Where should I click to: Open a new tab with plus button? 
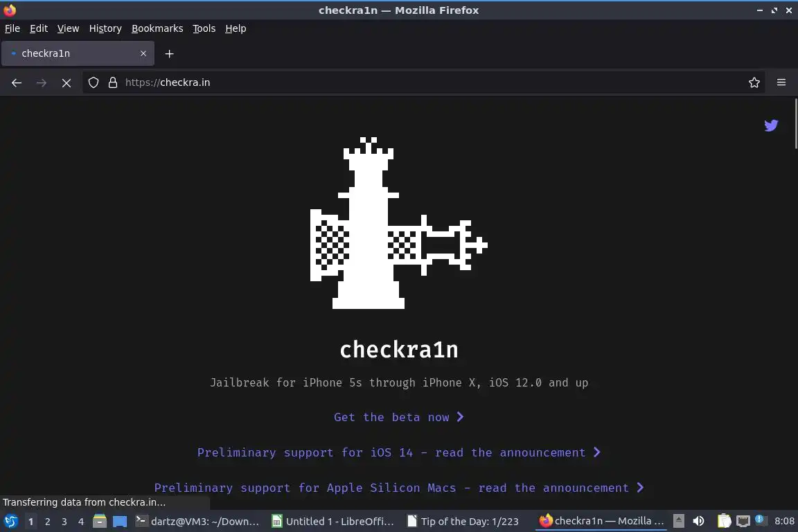170,53
